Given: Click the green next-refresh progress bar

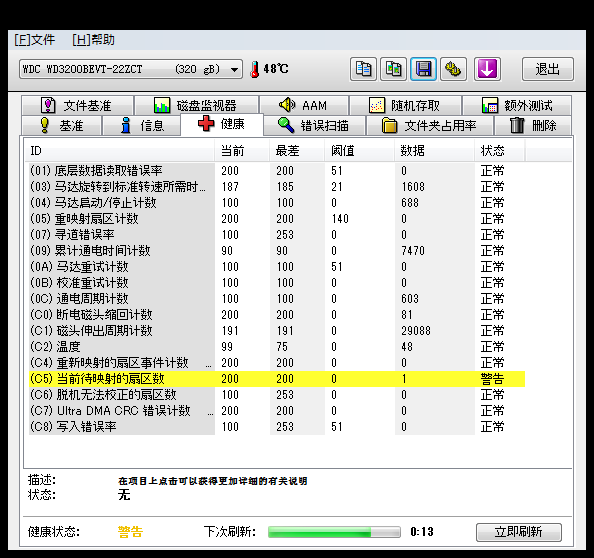Looking at the screenshot, I should 334,532.
